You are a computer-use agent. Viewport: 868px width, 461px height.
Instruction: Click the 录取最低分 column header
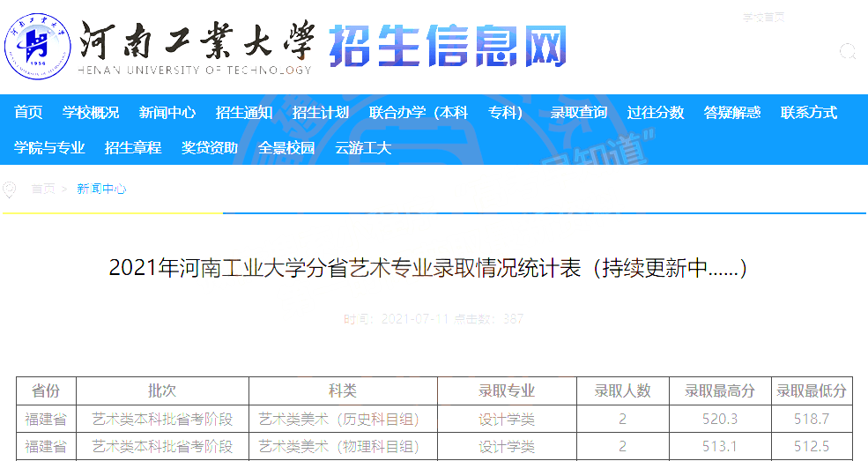812,391
